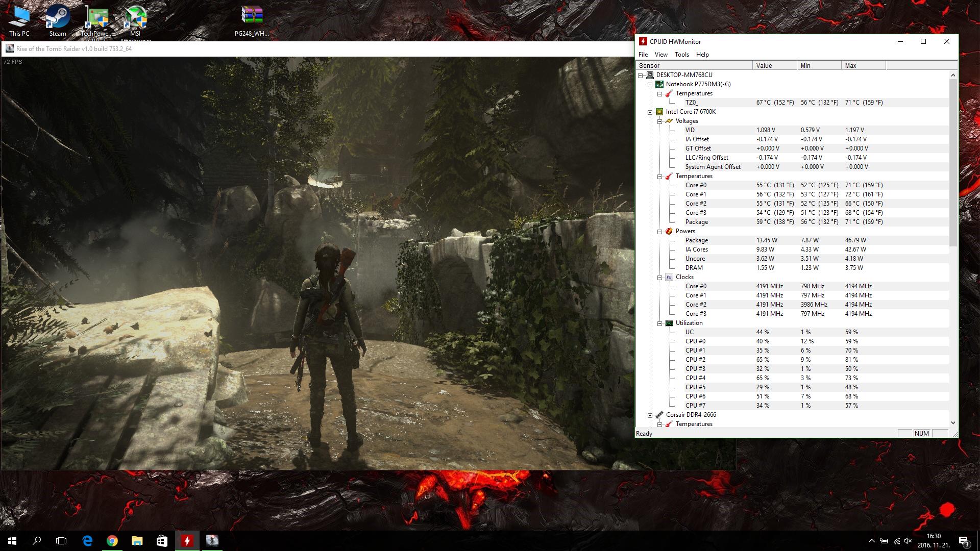The image size is (980, 551).
Task: Open taskbar search magnifier
Action: click(x=37, y=541)
